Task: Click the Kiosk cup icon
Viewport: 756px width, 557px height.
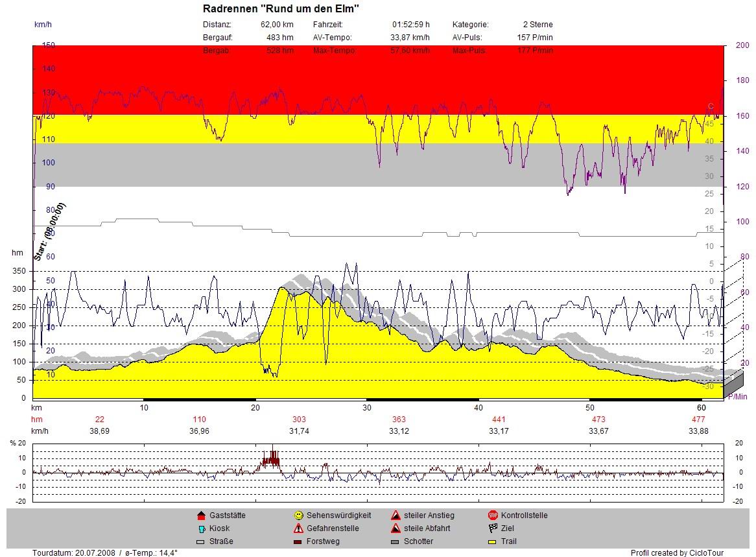Action: pos(200,528)
